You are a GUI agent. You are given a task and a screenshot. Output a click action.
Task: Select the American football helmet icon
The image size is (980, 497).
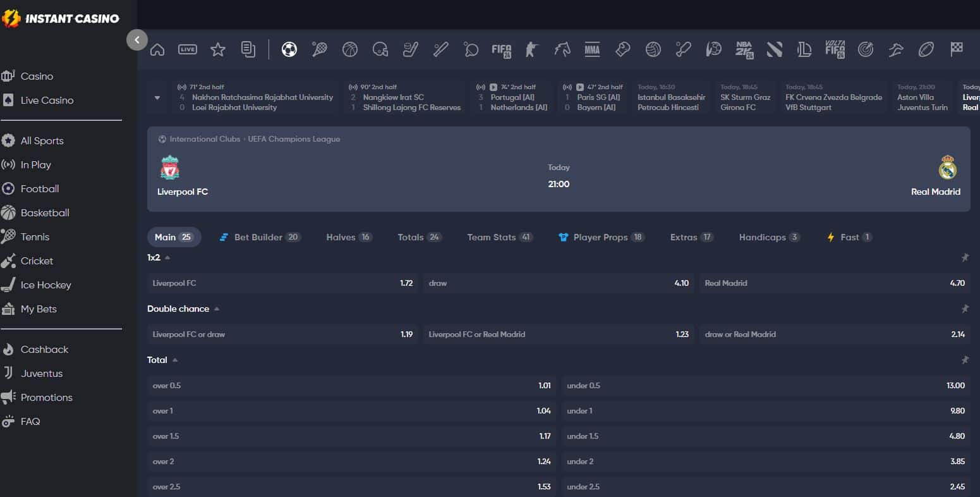(380, 49)
